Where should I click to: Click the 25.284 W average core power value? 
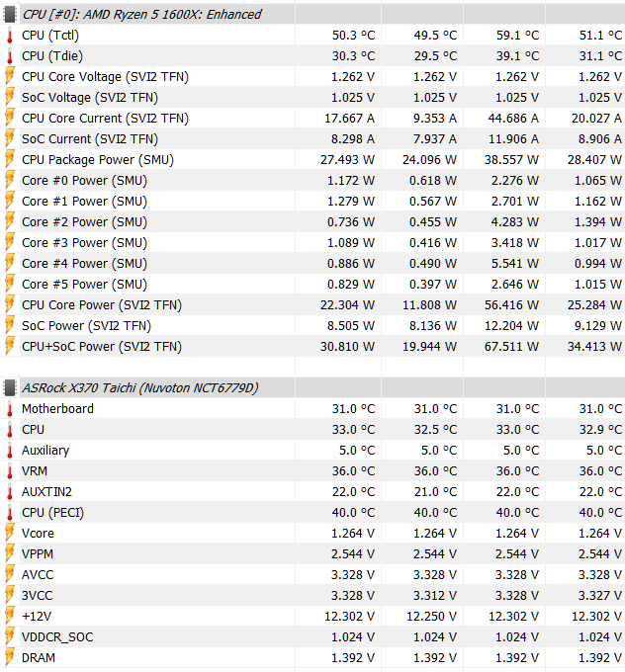(594, 305)
